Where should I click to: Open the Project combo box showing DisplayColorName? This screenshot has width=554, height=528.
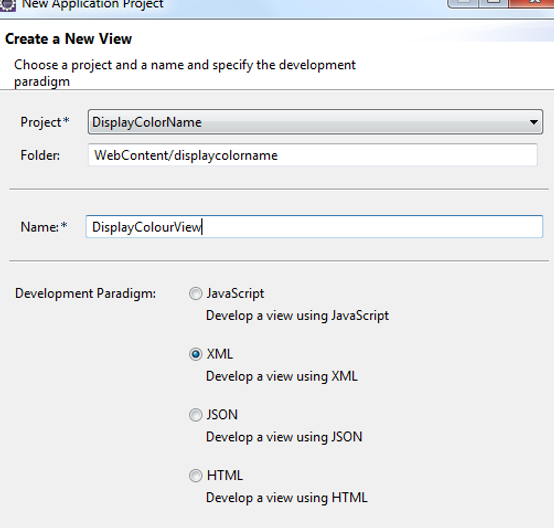pyautogui.click(x=315, y=122)
